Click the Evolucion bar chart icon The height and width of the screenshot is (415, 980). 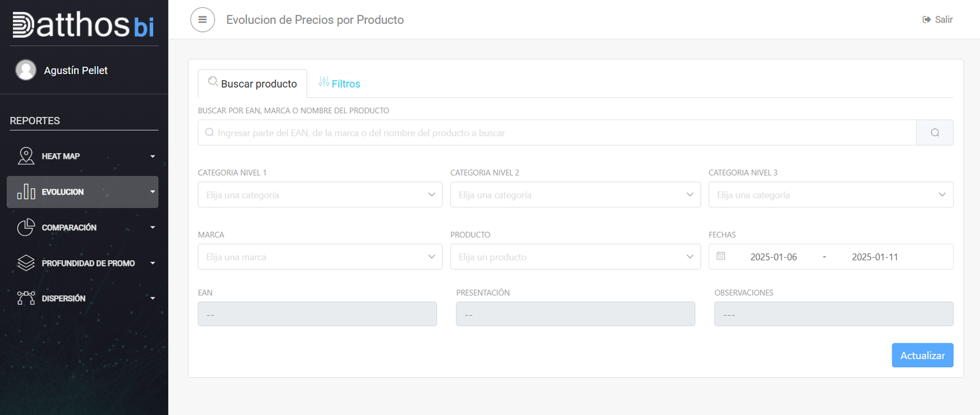[26, 192]
